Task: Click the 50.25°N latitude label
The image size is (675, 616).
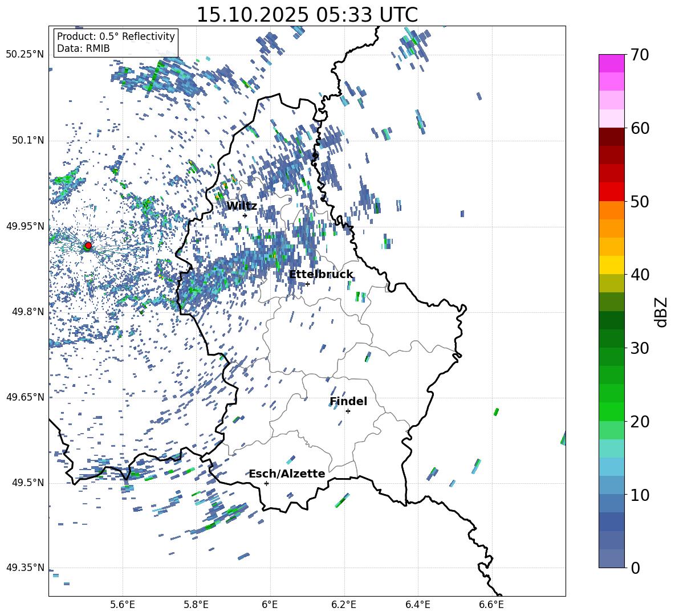Action: pyautogui.click(x=25, y=55)
